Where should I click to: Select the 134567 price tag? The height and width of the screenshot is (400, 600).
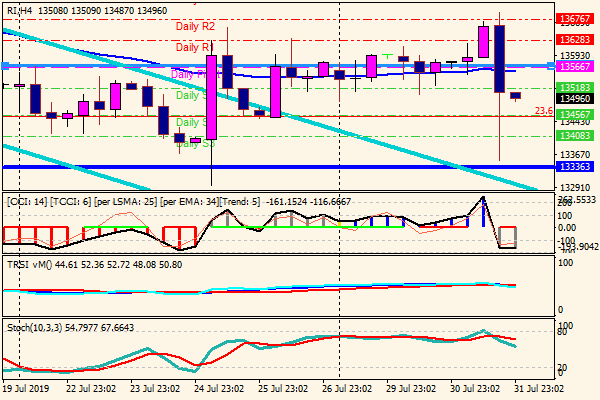pyautogui.click(x=574, y=115)
